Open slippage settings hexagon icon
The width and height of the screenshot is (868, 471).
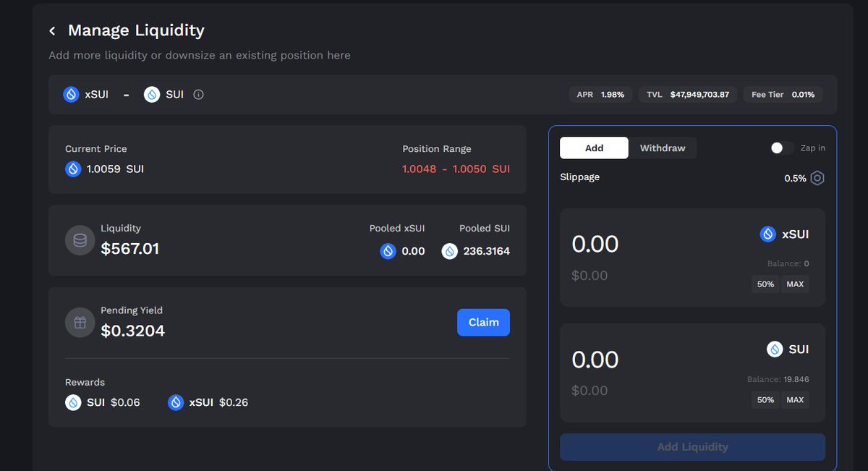tap(817, 178)
